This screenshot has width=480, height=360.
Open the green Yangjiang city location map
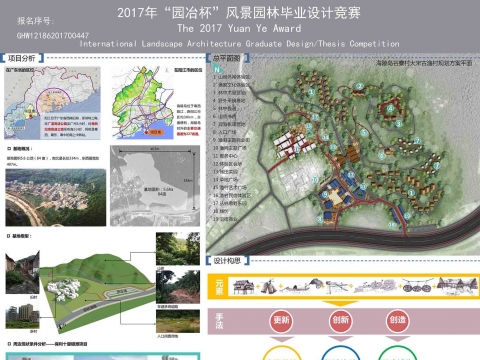[x=143, y=102]
